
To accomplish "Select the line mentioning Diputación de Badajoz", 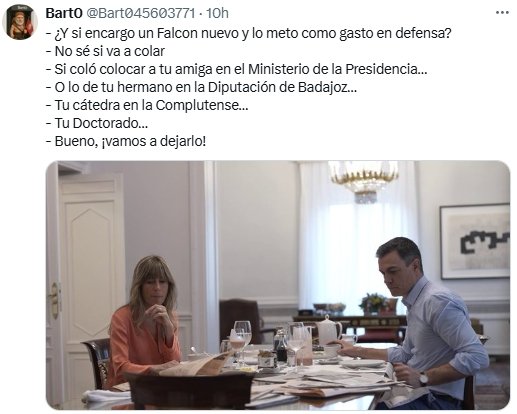I will 201,87.
